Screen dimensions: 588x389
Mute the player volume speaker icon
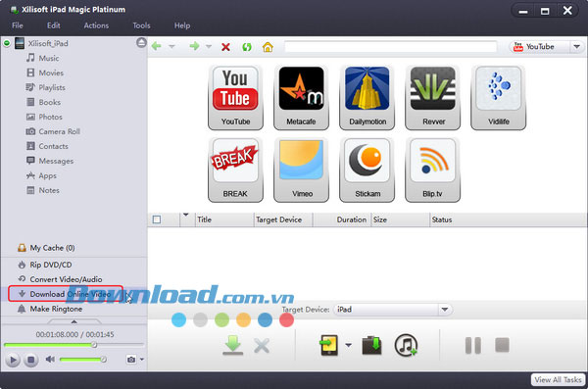coord(50,360)
